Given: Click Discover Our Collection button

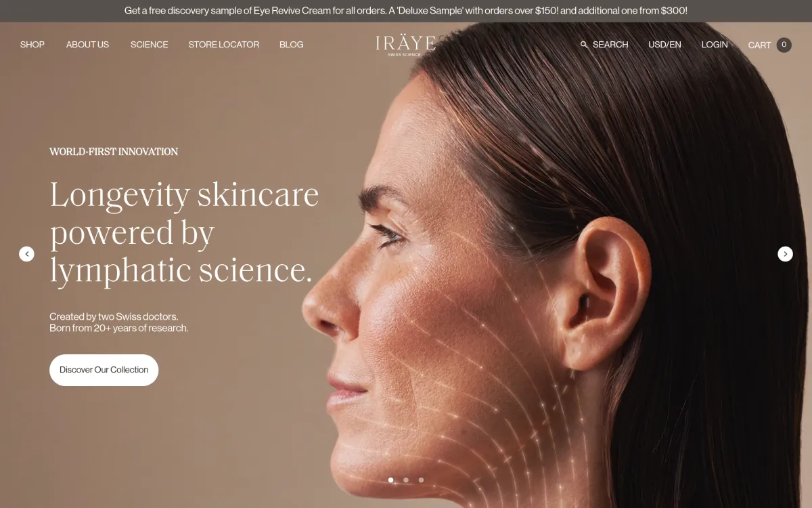Looking at the screenshot, I should (104, 370).
